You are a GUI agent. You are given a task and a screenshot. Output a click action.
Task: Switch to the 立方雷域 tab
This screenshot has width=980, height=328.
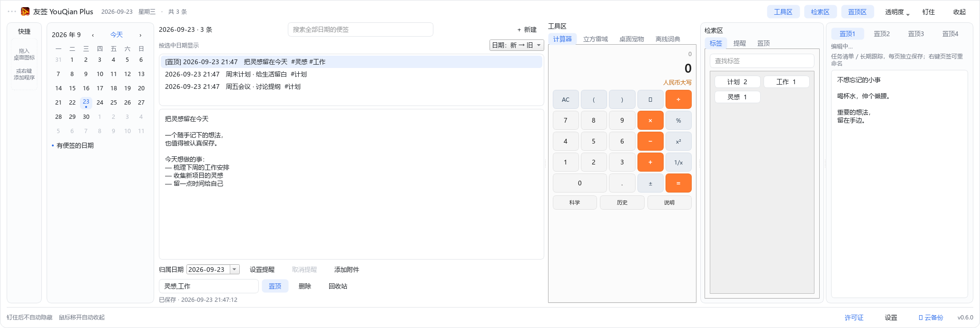pyautogui.click(x=596, y=39)
